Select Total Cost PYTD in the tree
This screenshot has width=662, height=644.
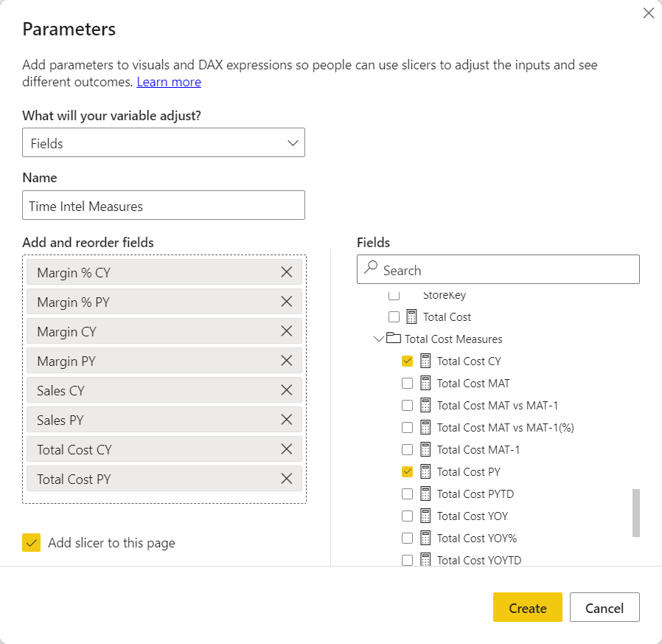475,494
